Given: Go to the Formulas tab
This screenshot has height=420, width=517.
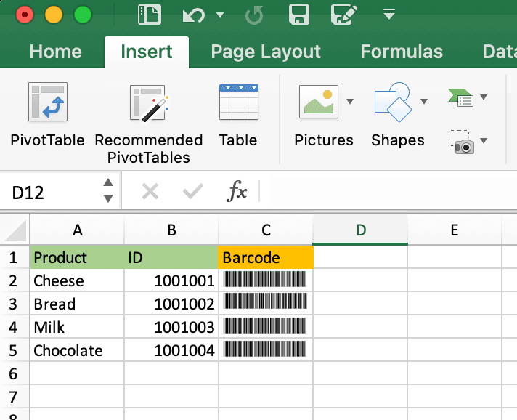Looking at the screenshot, I should pyautogui.click(x=402, y=52).
